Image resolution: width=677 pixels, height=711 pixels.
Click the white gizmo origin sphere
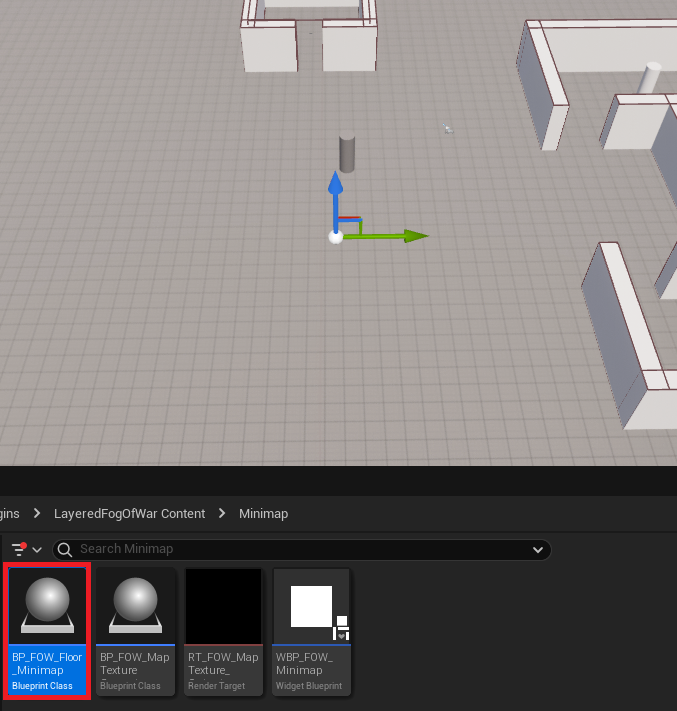(x=336, y=236)
